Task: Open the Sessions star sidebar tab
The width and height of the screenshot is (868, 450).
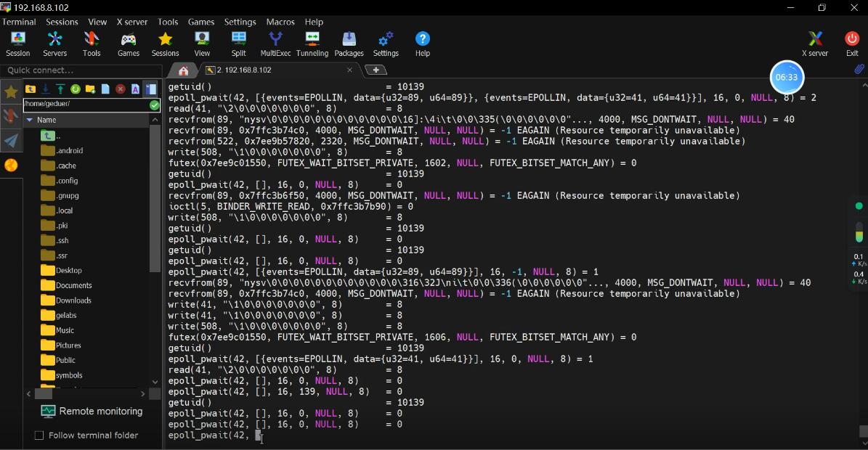Action: coord(10,91)
